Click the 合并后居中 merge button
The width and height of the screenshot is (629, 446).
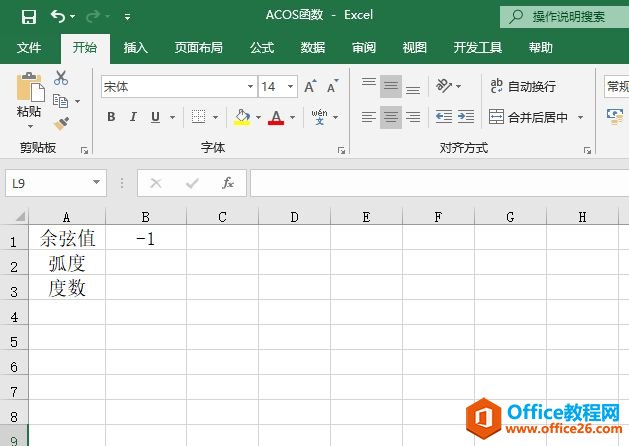[x=528, y=117]
